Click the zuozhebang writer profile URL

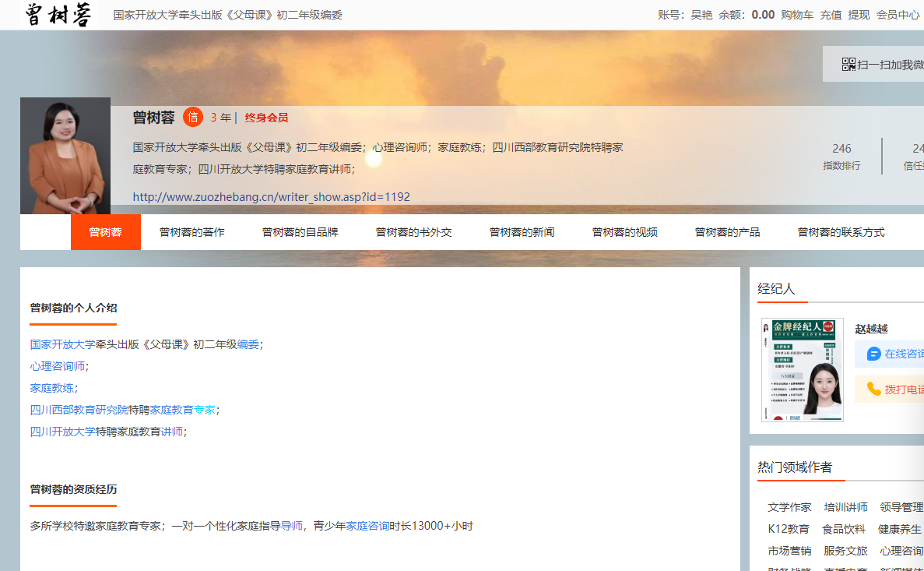pos(271,197)
